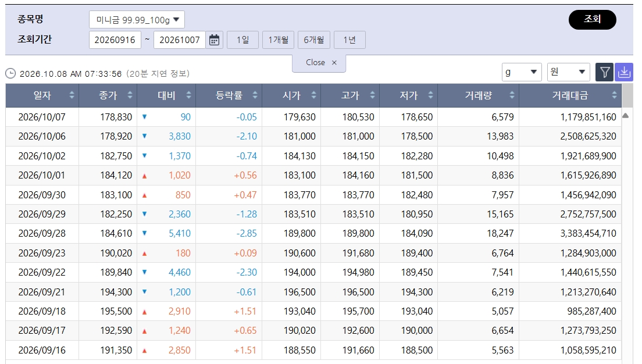Click the download icon button
This screenshot has height=364, width=642.
click(624, 73)
